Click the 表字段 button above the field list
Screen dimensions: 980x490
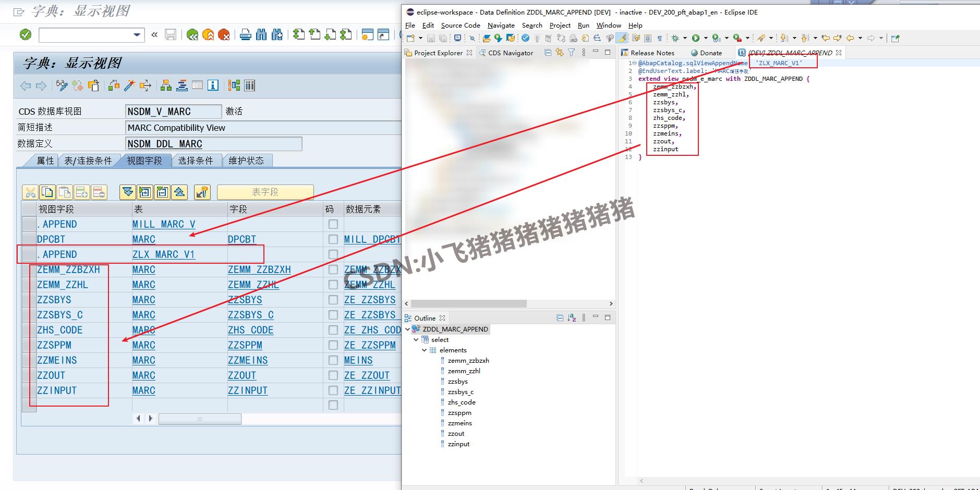pyautogui.click(x=264, y=192)
